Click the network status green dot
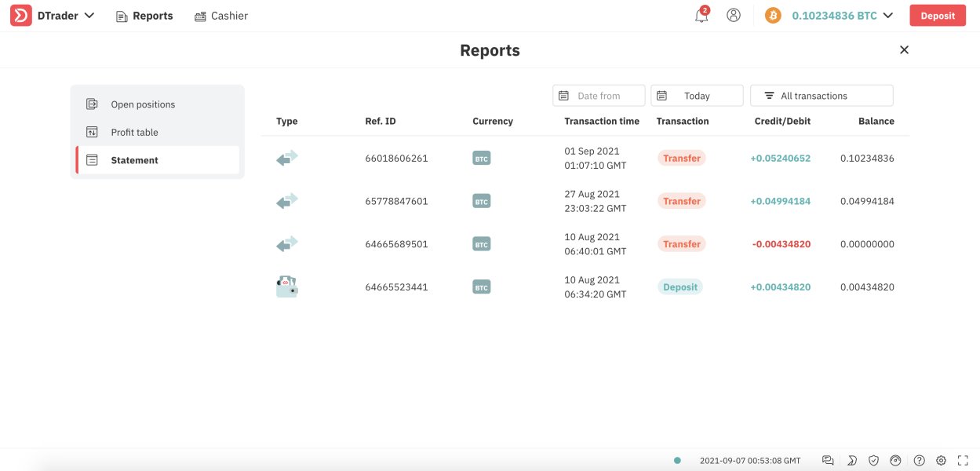Image resolution: width=980 pixels, height=471 pixels. click(677, 461)
